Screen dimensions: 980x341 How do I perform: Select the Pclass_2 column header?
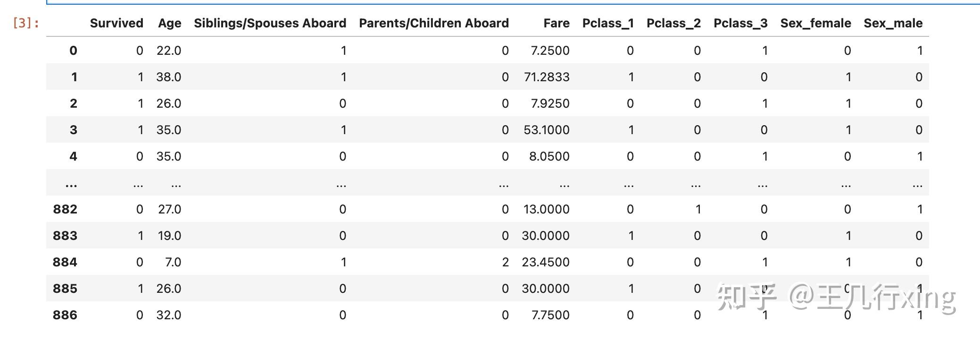[x=673, y=23]
